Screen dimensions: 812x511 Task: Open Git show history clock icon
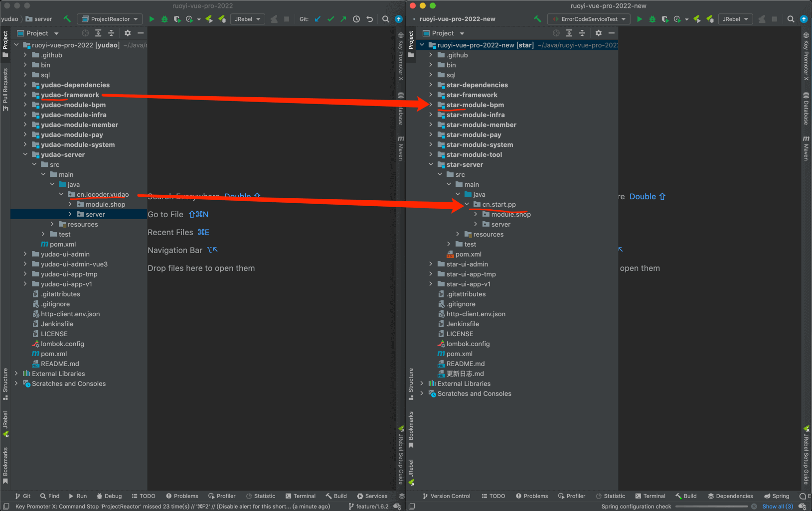(356, 19)
